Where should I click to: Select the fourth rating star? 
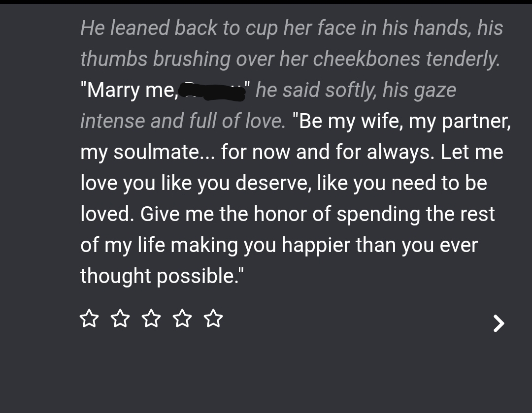click(x=182, y=318)
